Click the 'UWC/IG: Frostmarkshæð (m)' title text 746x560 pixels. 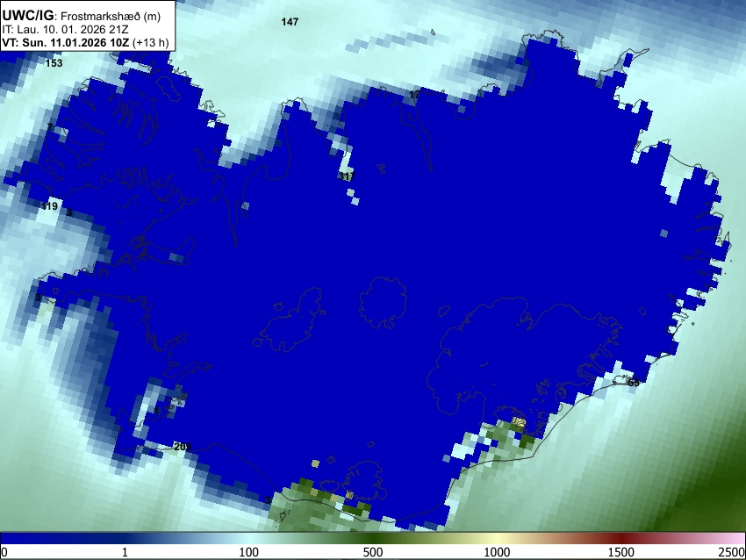(82, 16)
